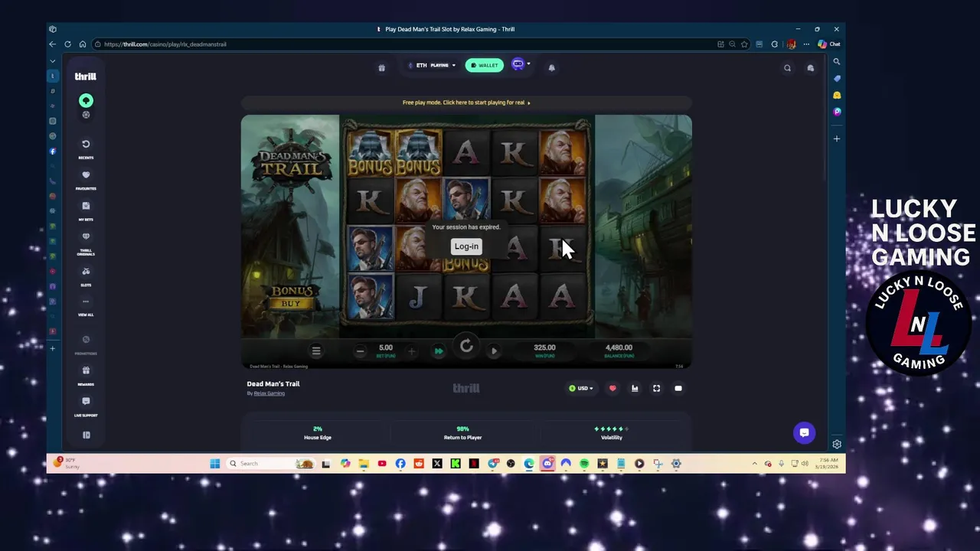Expand the ETH currency dropdown
The height and width of the screenshot is (551, 980).
click(432, 65)
